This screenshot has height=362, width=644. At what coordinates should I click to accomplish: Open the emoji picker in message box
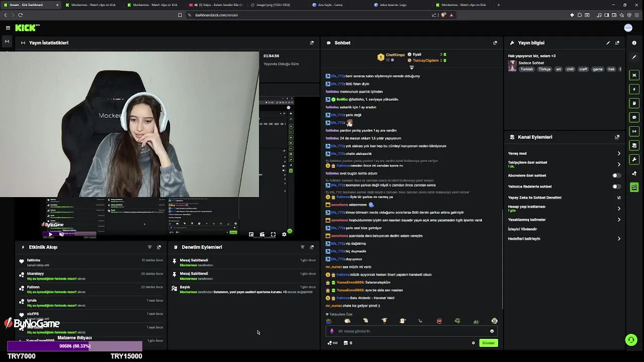point(492,331)
